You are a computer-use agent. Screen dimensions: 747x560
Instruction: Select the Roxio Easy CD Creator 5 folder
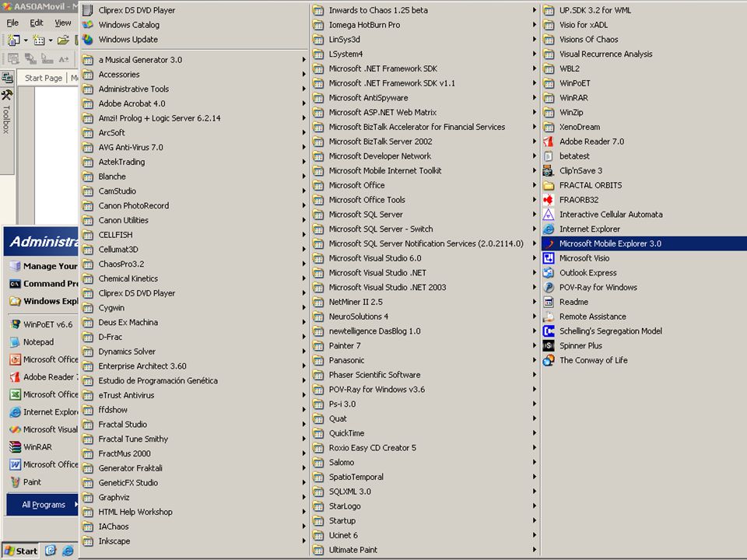pos(425,448)
